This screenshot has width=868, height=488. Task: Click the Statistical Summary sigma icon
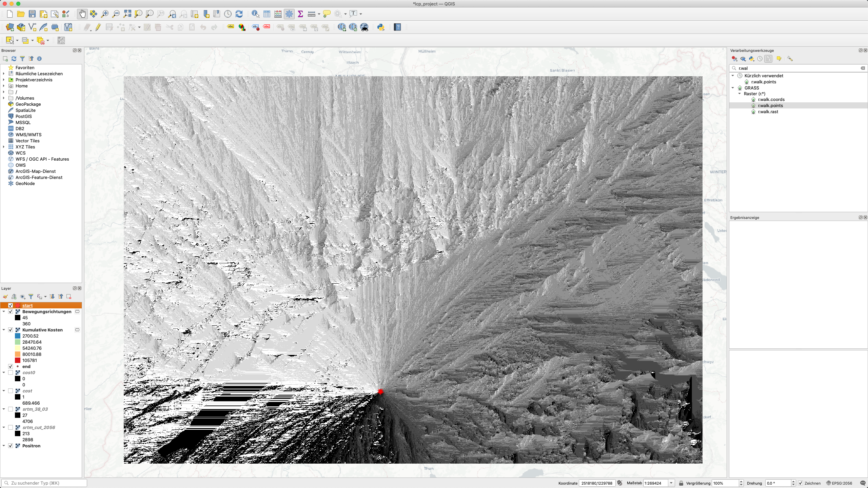pyautogui.click(x=300, y=14)
